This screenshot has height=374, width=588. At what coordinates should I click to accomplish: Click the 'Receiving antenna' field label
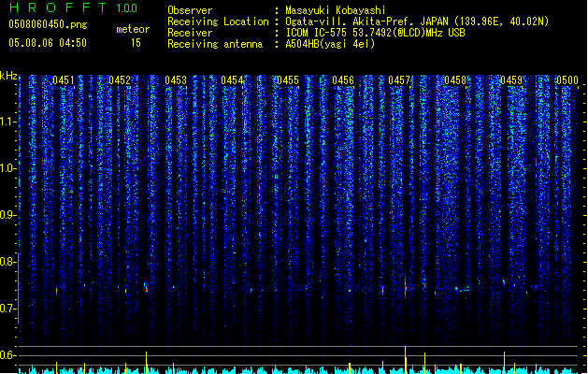[x=215, y=44]
